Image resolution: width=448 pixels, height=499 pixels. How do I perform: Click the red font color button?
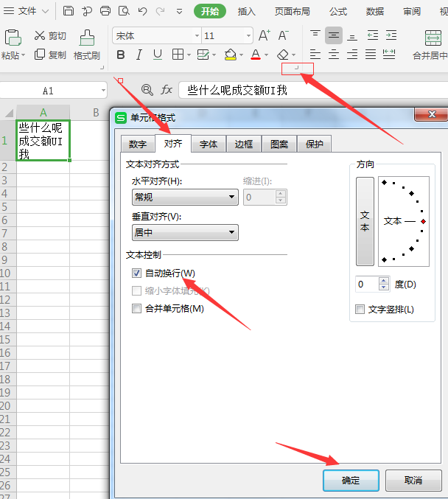(x=255, y=55)
